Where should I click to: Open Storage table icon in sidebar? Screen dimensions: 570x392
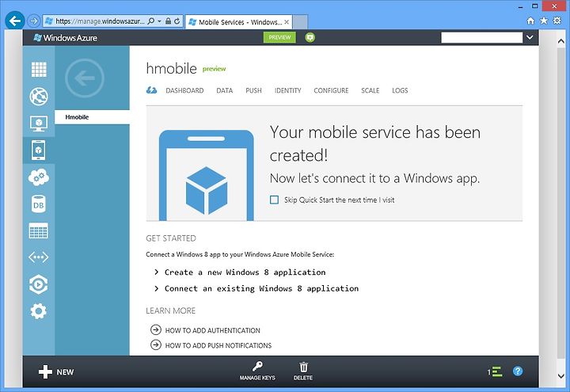point(39,230)
